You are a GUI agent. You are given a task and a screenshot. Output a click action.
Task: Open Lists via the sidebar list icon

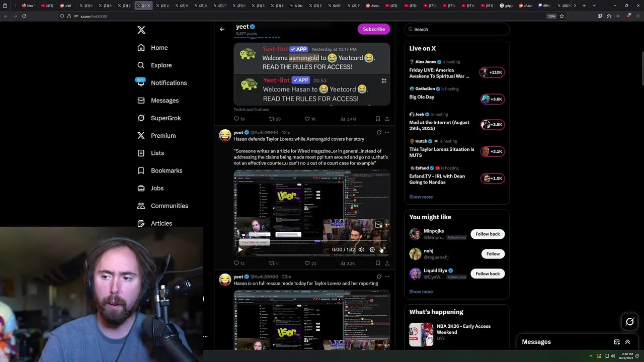coord(141,153)
